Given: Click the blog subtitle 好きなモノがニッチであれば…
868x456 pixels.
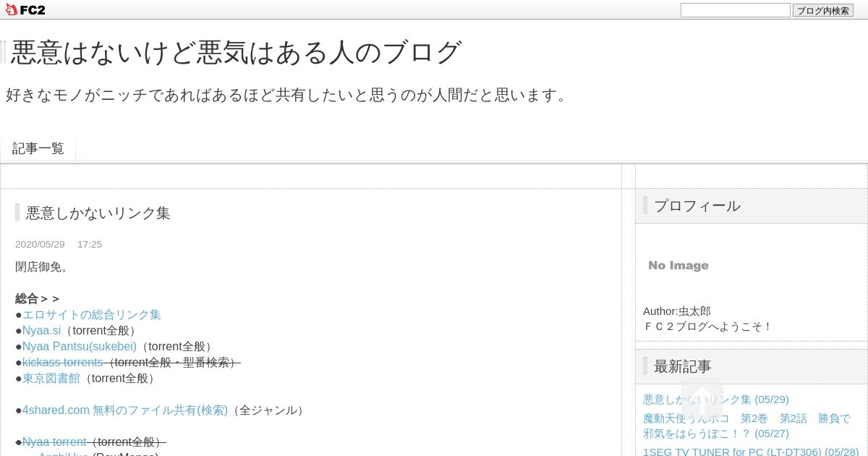Looking at the screenshot, I should pyautogui.click(x=289, y=95).
